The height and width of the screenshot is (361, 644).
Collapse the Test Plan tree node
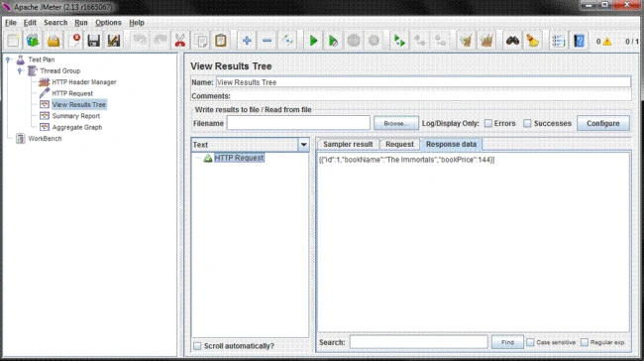click(8, 60)
